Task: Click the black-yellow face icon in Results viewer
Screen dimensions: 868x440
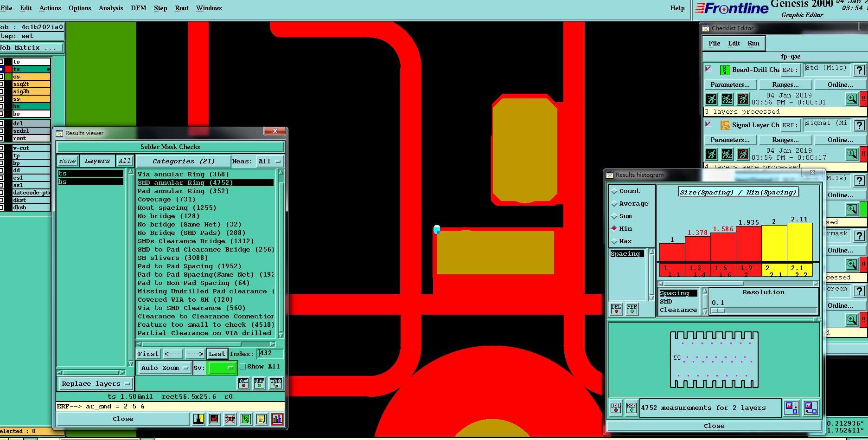Action: pos(198,419)
